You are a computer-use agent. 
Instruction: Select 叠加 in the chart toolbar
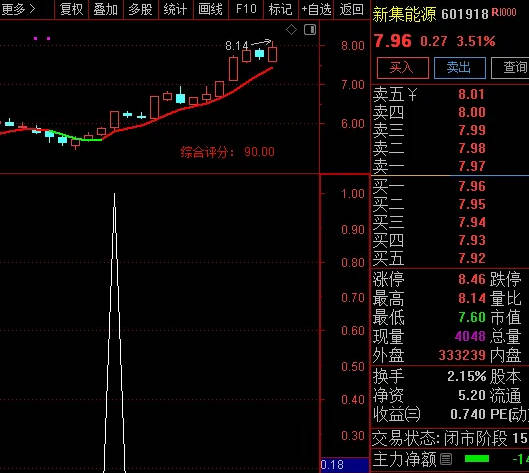coord(106,9)
